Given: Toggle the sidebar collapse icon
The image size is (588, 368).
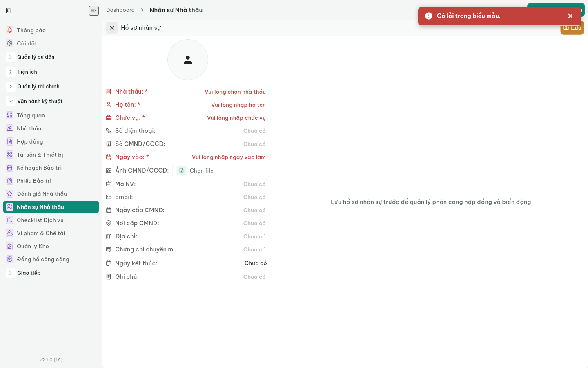Looking at the screenshot, I should [x=94, y=11].
